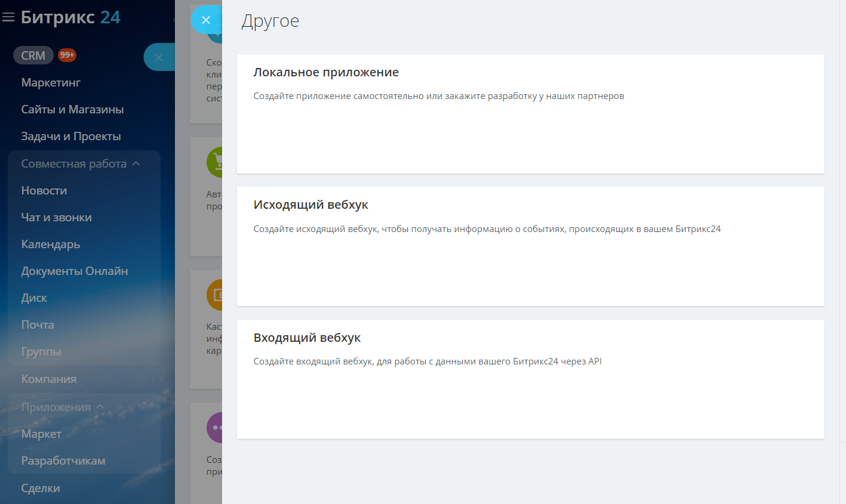
Task: Open Группы in the sidebar
Action: click(x=41, y=351)
